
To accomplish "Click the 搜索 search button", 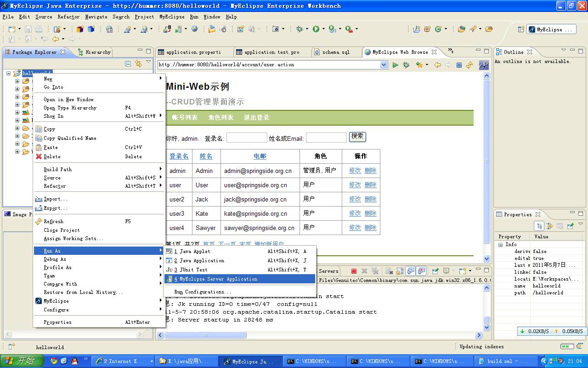I will coord(357,137).
